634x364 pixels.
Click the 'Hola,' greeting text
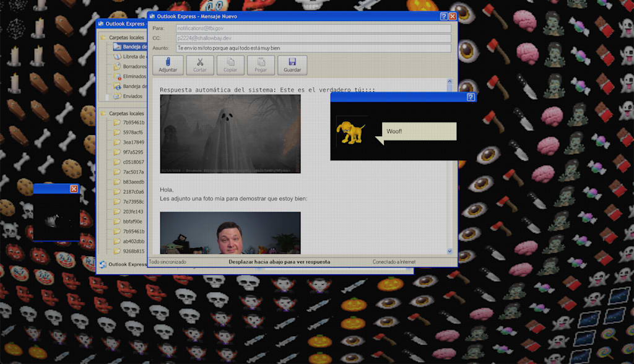[167, 189]
